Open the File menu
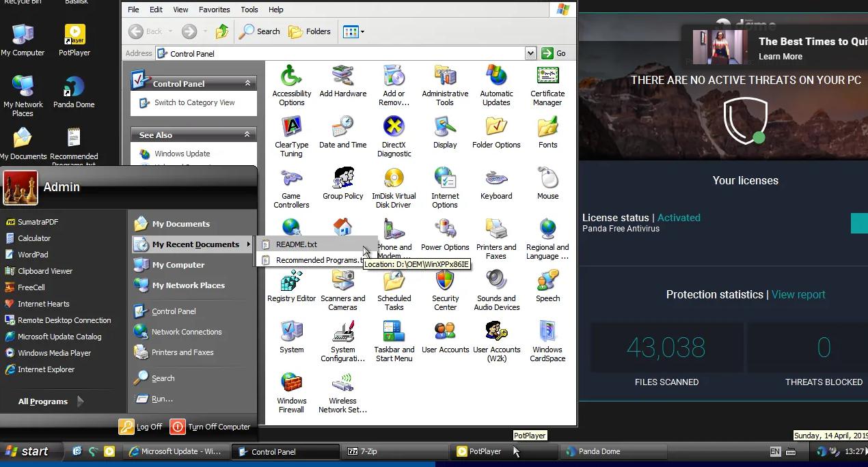 click(133, 10)
